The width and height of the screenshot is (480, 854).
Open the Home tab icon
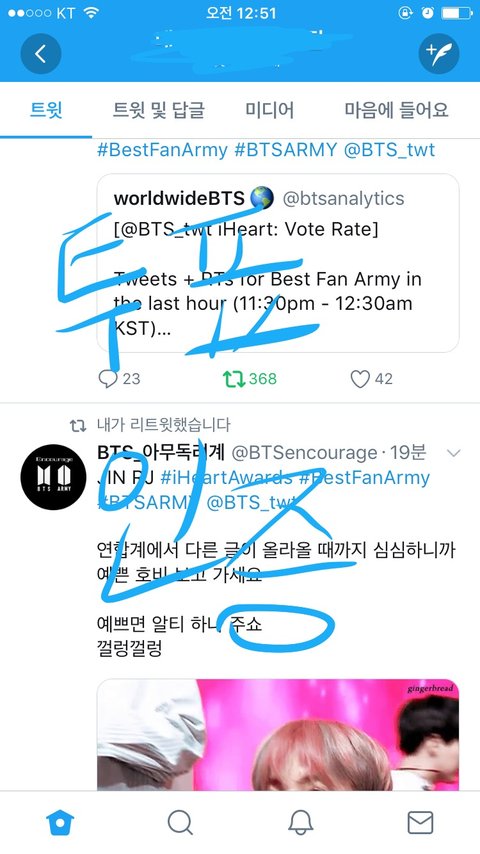tap(60, 822)
